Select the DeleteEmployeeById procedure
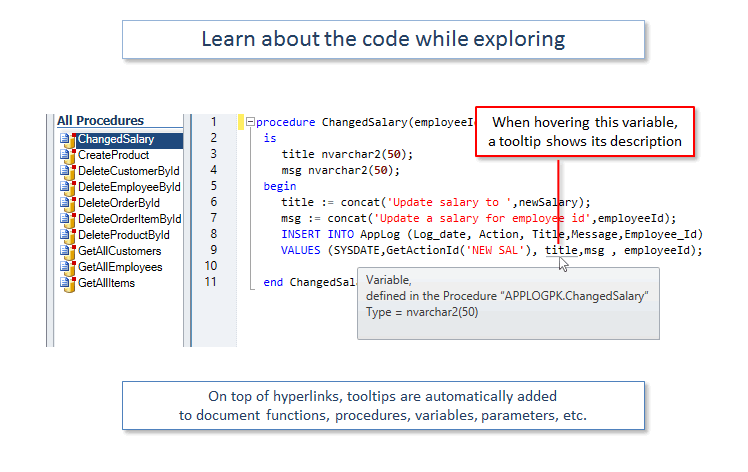This screenshot has height=472, width=748. coord(129,187)
